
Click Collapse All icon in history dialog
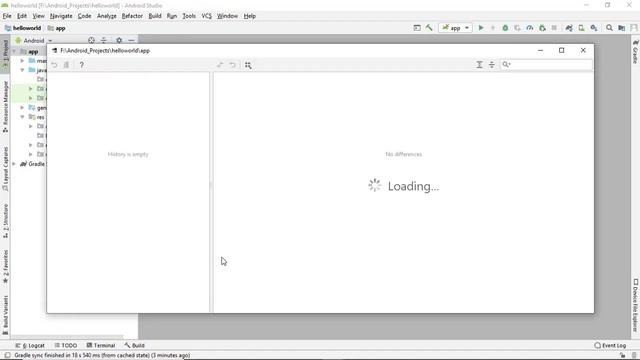point(492,64)
